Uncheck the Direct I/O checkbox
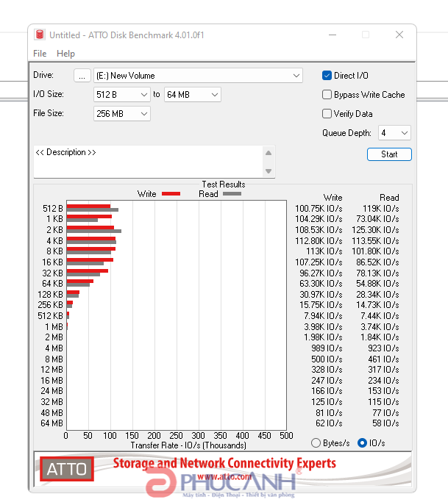Viewport: 448px width, 502px height. pos(327,76)
